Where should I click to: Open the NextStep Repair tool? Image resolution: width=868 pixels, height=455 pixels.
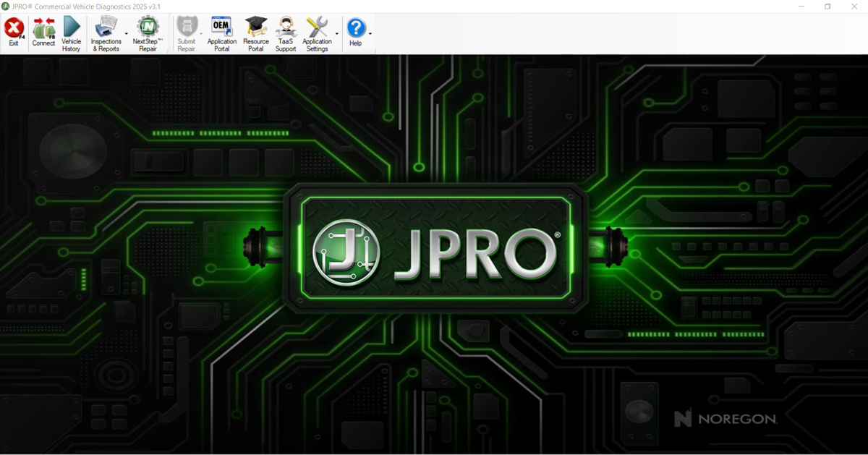147,30
